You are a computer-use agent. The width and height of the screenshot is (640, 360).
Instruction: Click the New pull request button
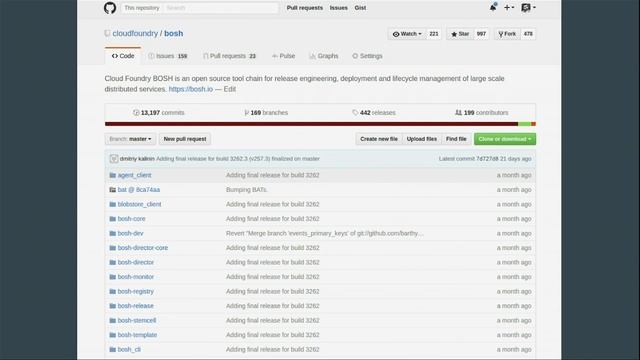pyautogui.click(x=185, y=139)
